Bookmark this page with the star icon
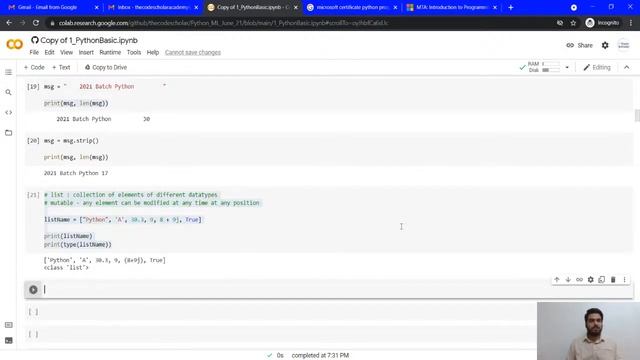Image resolution: width=640 pixels, height=360 pixels. [x=573, y=23]
